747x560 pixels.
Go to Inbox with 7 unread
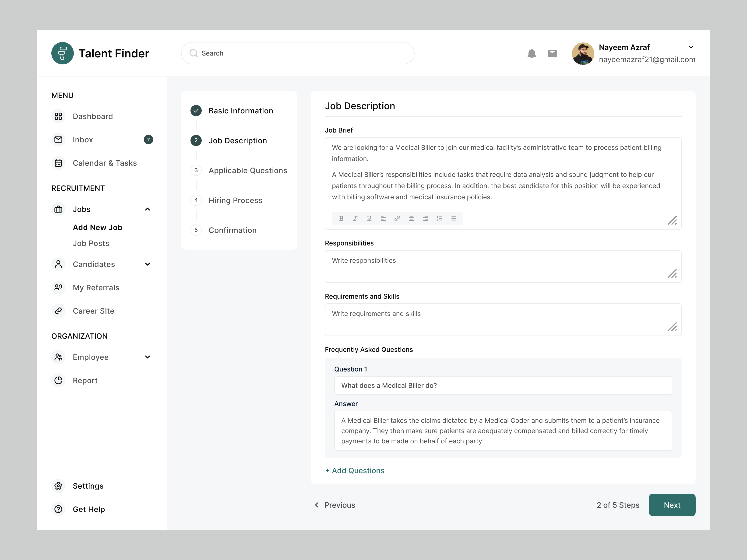click(x=83, y=140)
